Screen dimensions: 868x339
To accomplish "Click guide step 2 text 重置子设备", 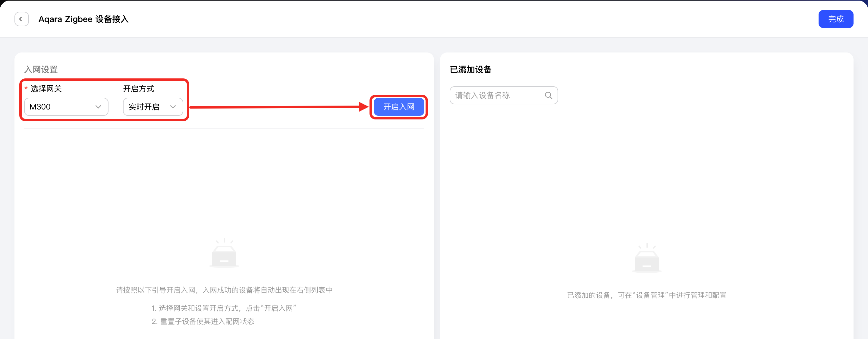I will [178, 322].
